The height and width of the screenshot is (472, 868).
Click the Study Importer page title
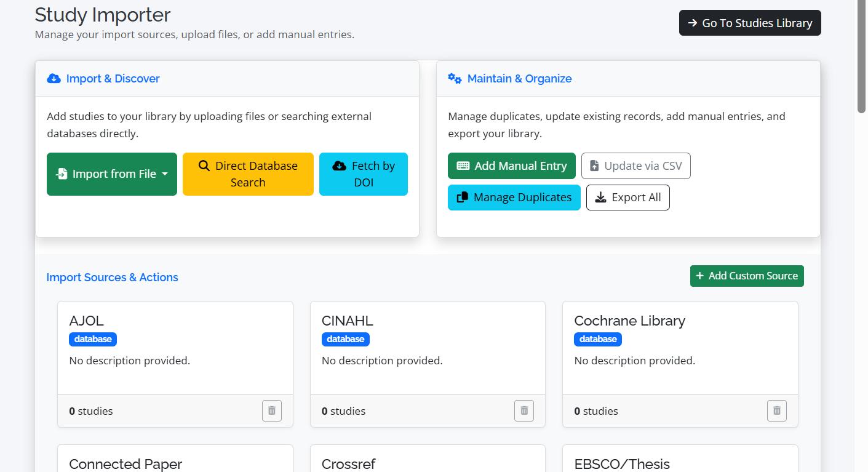pos(103,14)
